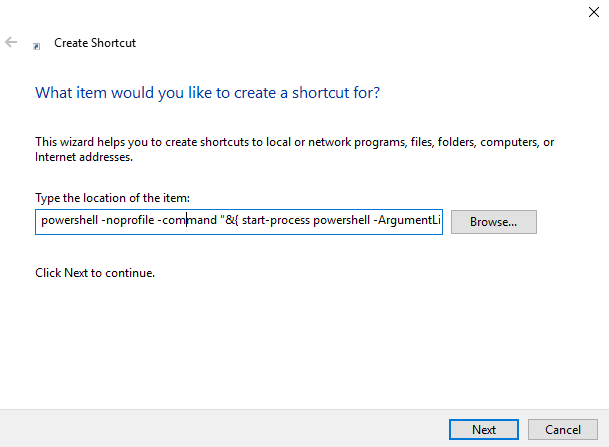Go back using the wizard back arrow
Image resolution: width=609 pixels, height=447 pixels.
(x=11, y=43)
